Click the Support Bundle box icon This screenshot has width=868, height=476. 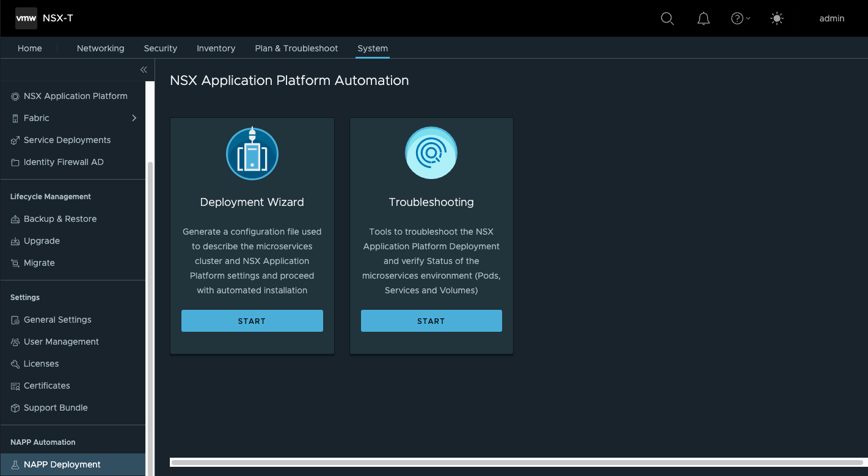point(15,408)
